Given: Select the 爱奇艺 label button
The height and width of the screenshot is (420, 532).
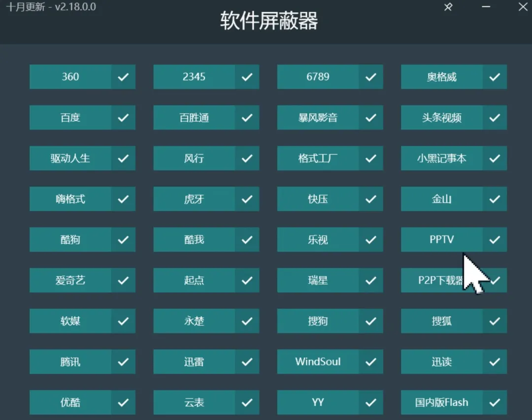Looking at the screenshot, I should pos(70,281).
